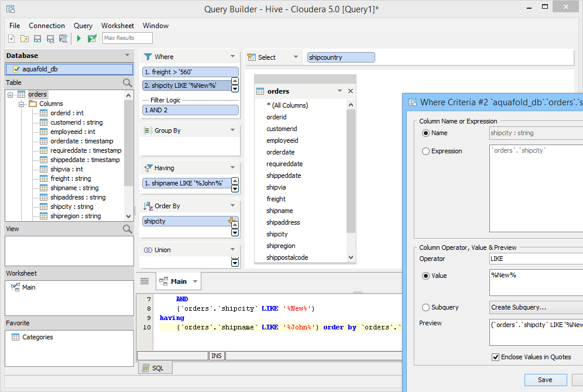583x392 pixels.
Task: Collapse the Columns folder tree node
Action: pyautogui.click(x=21, y=104)
